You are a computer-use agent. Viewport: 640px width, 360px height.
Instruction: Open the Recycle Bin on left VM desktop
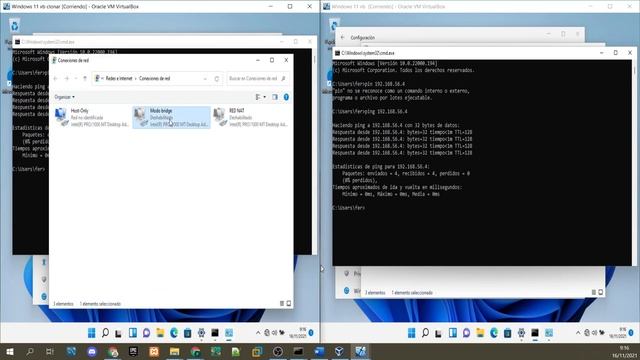15,26
